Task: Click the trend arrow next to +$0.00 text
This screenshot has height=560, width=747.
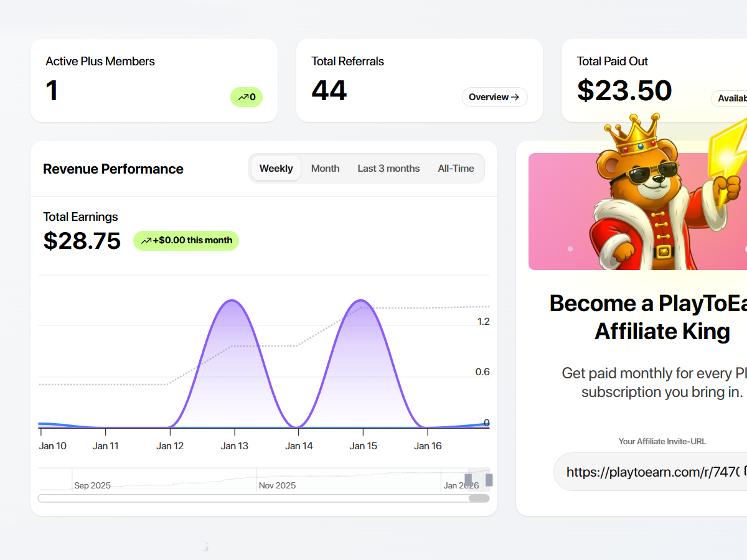Action: click(148, 240)
